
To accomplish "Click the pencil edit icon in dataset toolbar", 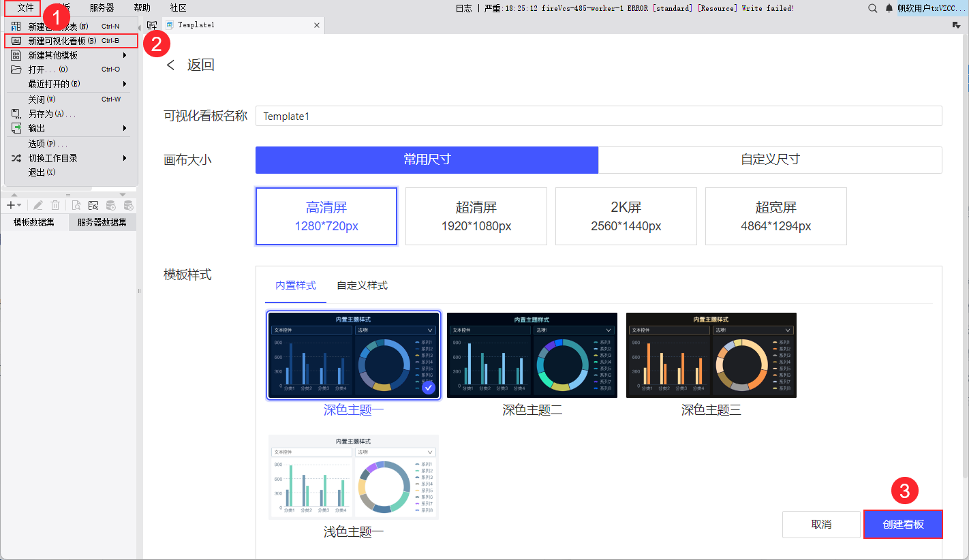I will (38, 205).
